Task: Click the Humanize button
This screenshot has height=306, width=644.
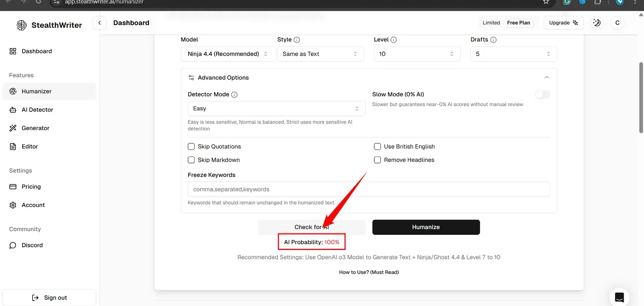Action: coord(426,227)
